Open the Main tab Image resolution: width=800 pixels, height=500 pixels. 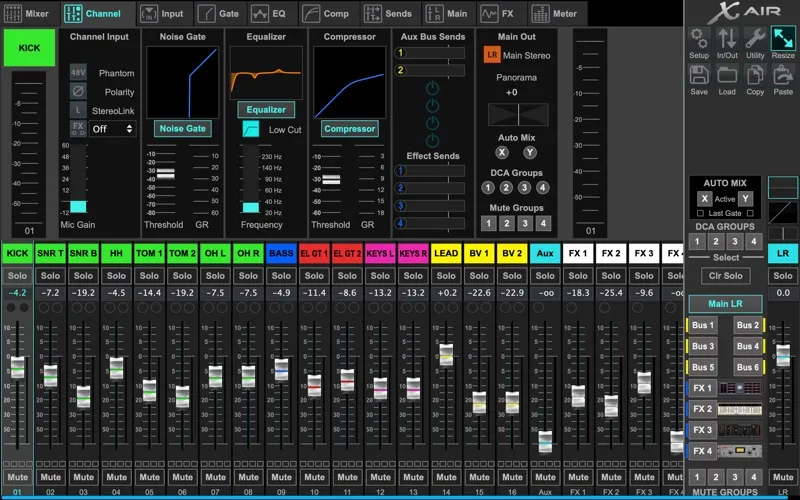[x=447, y=14]
